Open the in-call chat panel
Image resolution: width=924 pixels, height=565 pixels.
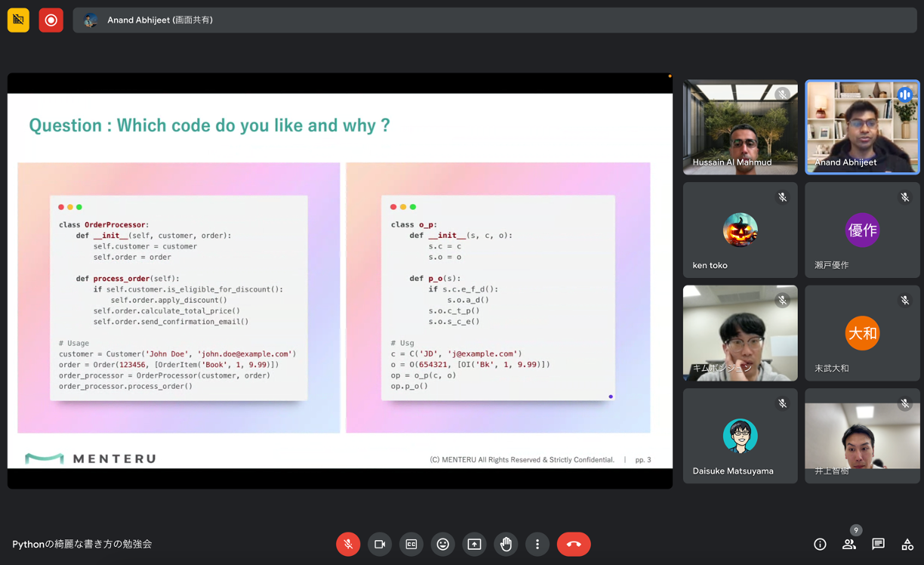click(x=877, y=544)
